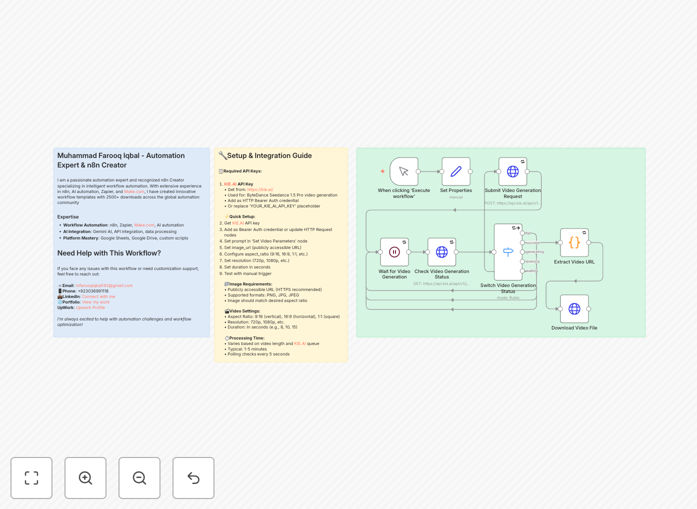Click the 'Expertise' subheading
This screenshot has width=697, height=509.
pos(68,217)
